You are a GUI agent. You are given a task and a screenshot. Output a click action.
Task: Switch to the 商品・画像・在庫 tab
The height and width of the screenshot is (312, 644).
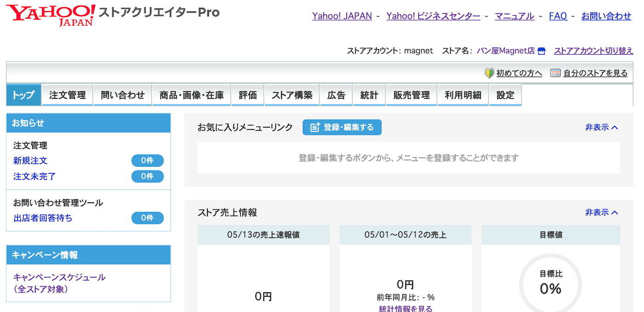[192, 95]
